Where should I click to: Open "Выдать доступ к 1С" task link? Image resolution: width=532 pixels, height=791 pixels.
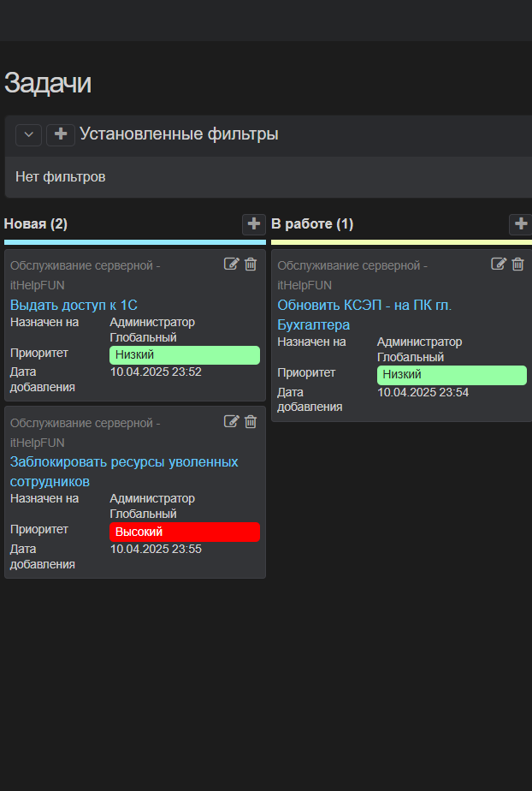coord(74,305)
